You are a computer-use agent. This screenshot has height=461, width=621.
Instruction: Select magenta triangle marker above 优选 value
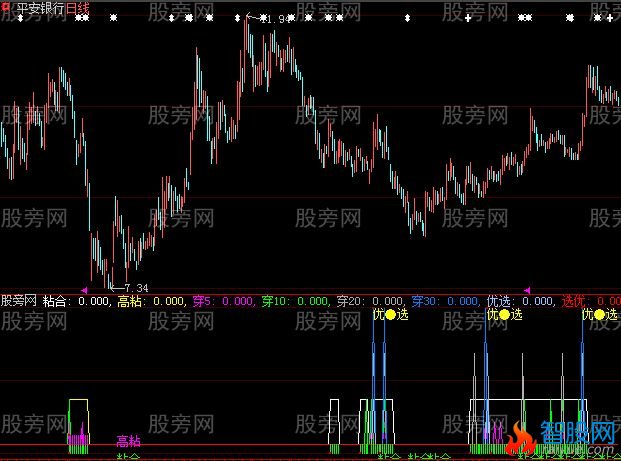coord(527,290)
